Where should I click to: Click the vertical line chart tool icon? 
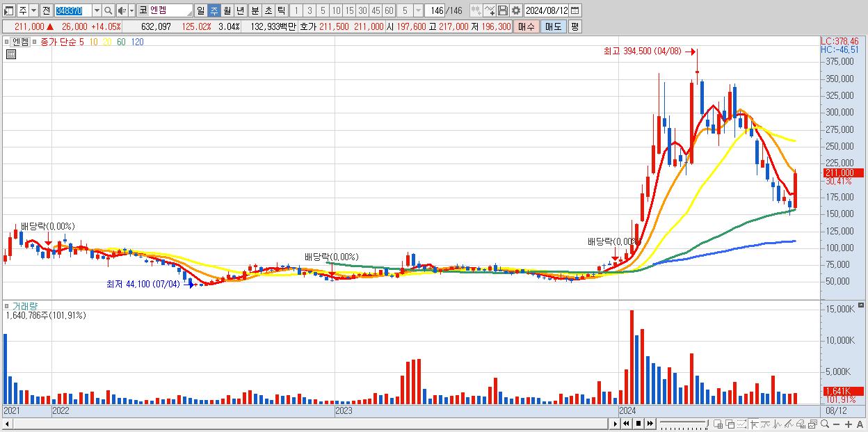click(778, 424)
